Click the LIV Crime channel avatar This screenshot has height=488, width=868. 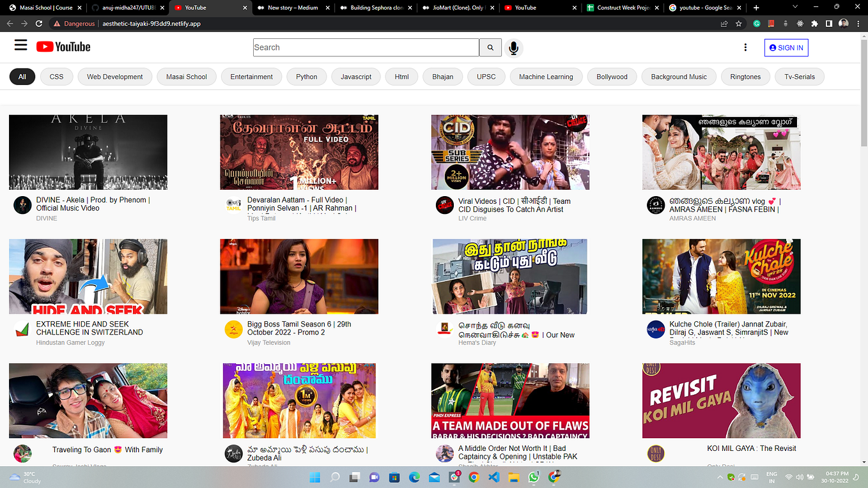coord(443,204)
